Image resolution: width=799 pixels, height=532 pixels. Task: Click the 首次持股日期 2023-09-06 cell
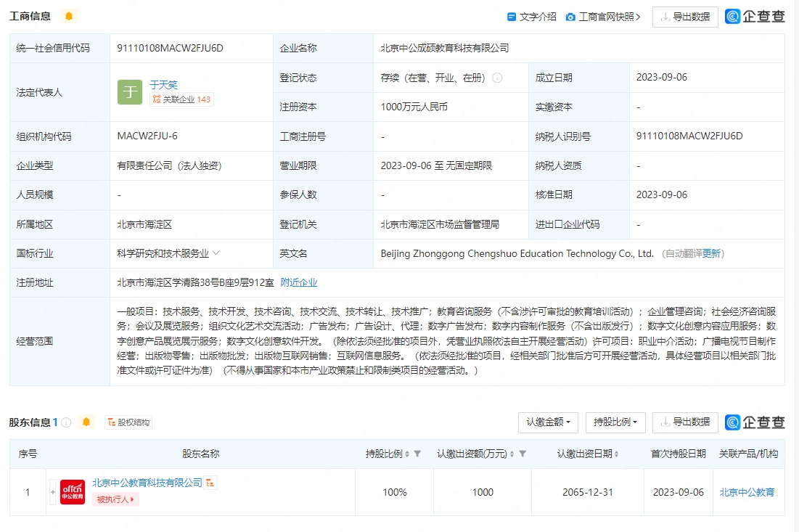tap(679, 492)
